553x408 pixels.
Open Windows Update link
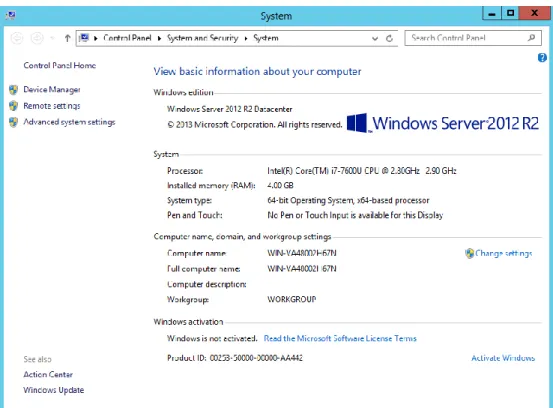click(x=54, y=390)
